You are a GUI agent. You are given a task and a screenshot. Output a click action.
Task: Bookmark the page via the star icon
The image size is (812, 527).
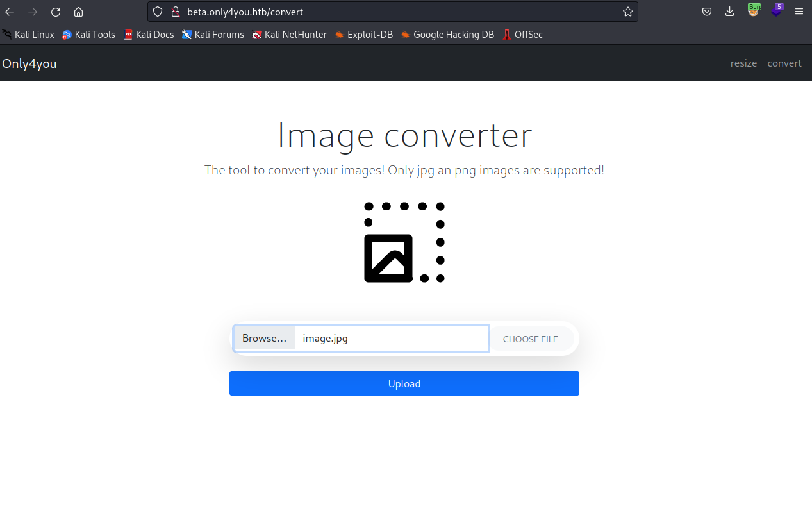point(627,11)
